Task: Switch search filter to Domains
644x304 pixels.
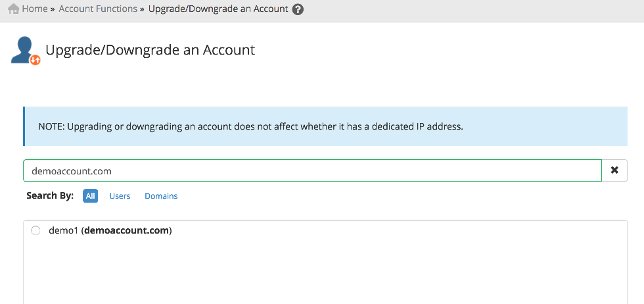Action: click(161, 196)
